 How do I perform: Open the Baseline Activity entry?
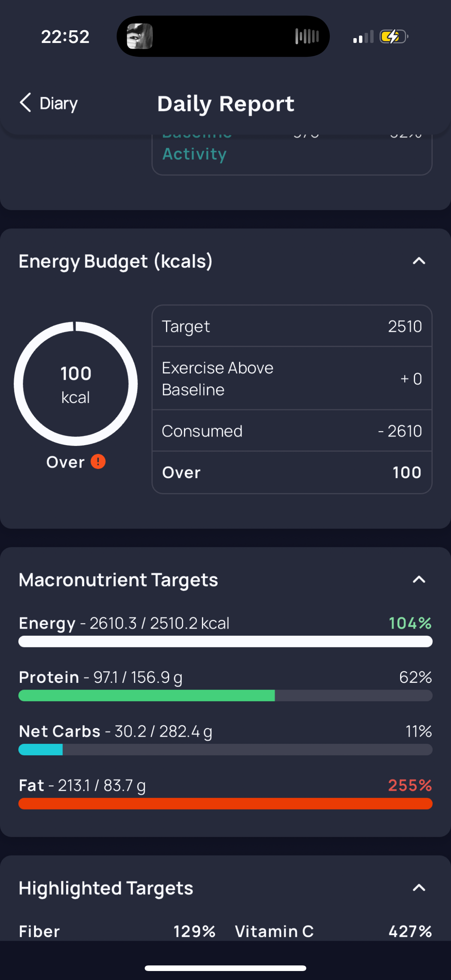coord(195,154)
